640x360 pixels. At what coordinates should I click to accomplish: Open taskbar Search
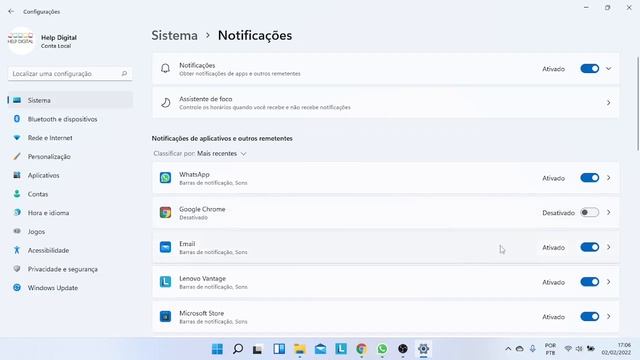(238, 349)
